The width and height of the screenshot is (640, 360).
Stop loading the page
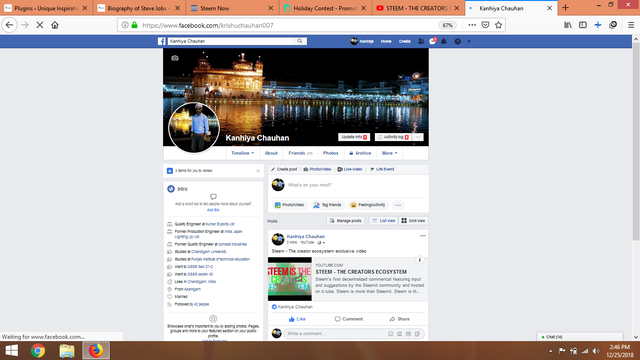40,25
